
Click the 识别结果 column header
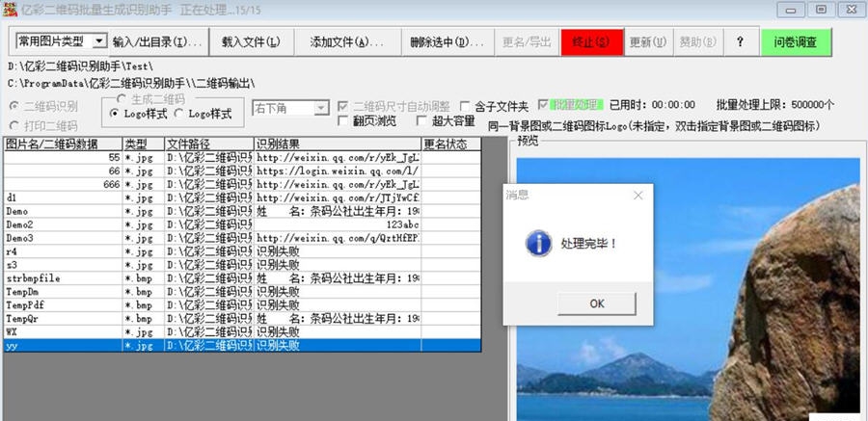pyautogui.click(x=338, y=145)
